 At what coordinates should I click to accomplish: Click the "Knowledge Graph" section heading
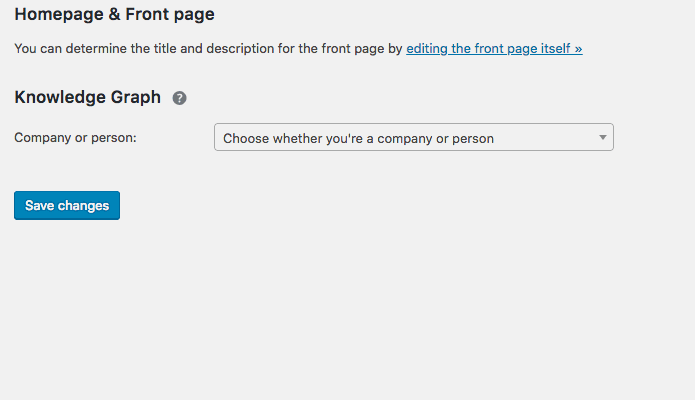tap(87, 97)
